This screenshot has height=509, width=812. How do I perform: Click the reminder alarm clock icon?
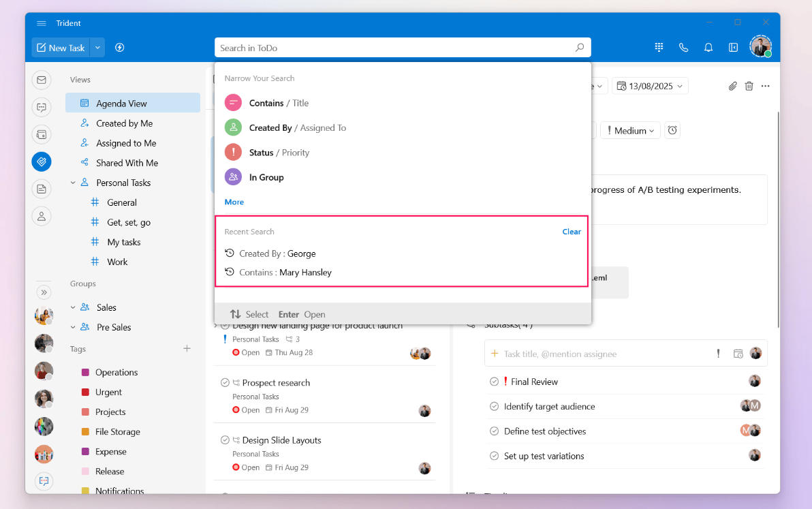pyautogui.click(x=672, y=130)
